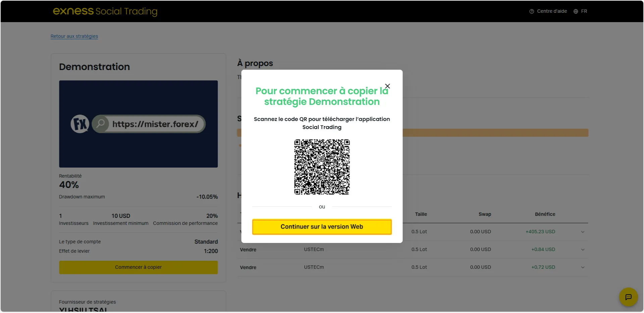Screen dimensions: 644x313
Task: Click Fournisseur de stratégies label
Action: click(87, 302)
